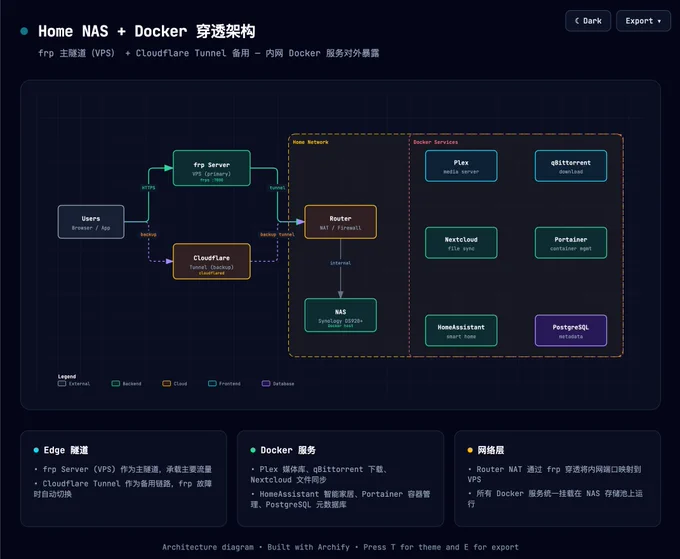
Task: Toggle the Dark theme button
Action: (x=588, y=21)
